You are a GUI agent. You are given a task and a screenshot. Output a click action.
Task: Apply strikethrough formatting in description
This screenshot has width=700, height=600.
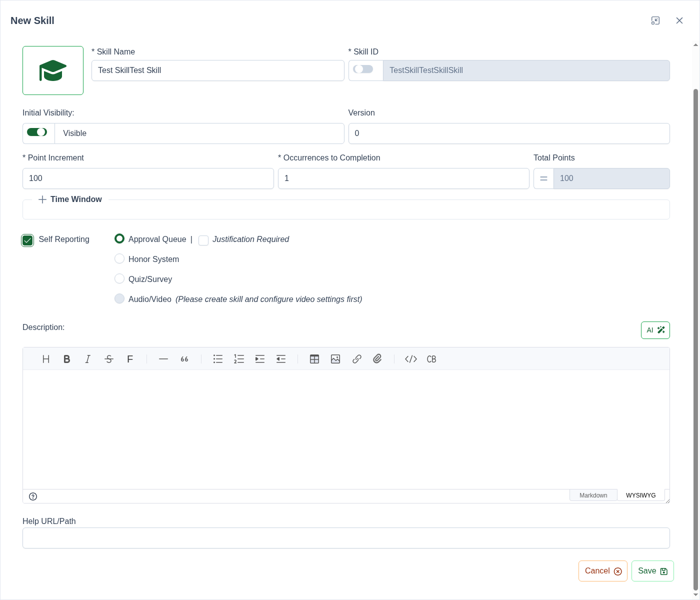click(109, 359)
